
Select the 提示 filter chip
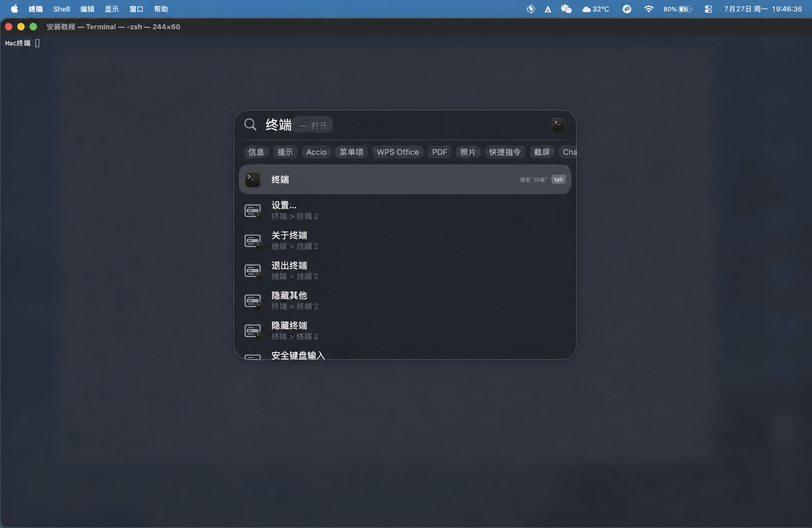285,152
